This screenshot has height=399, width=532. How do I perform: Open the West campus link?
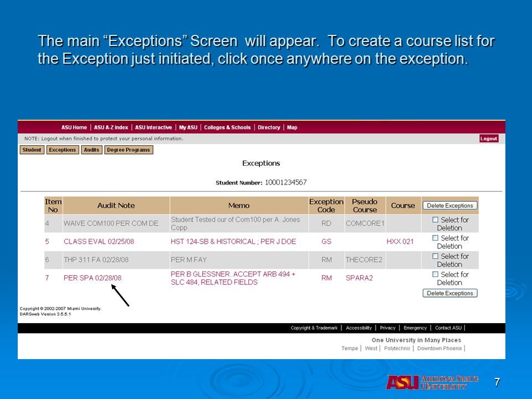[371, 349]
